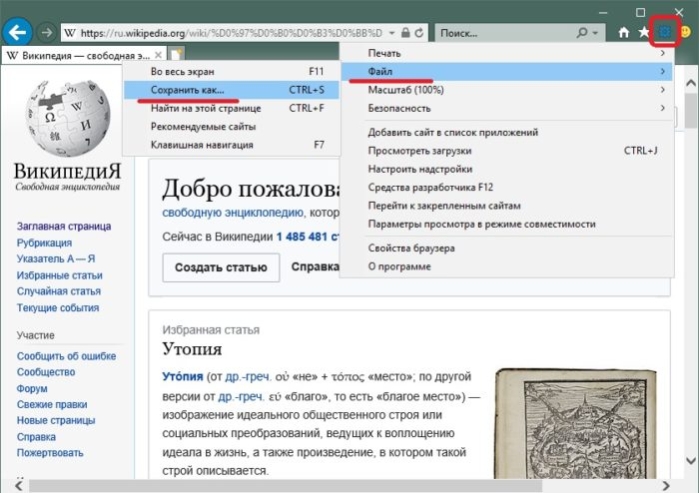Expand the Масштаб (100%) submenu
This screenshot has height=493, width=699.
507,90
